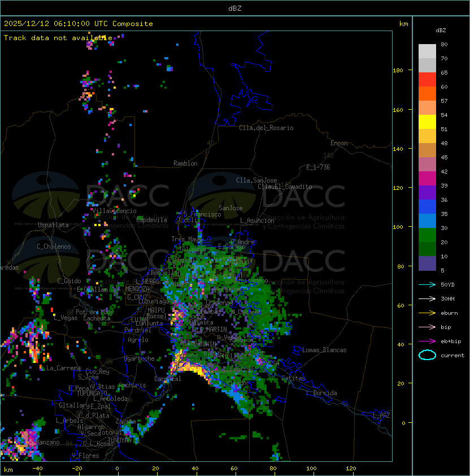This screenshot has width=470, height=476.
Task: Click the 'Cacheuta' label
Action: pyautogui.click(x=97, y=318)
